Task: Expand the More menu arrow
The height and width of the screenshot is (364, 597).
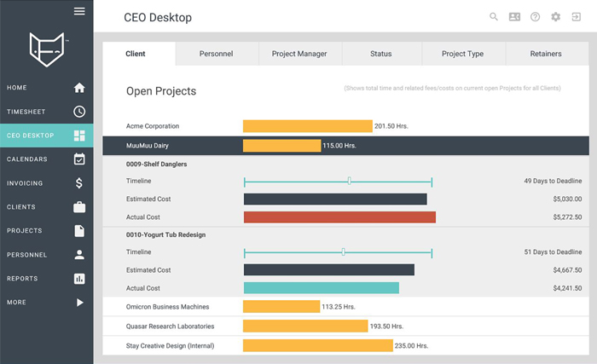Action: 79,303
